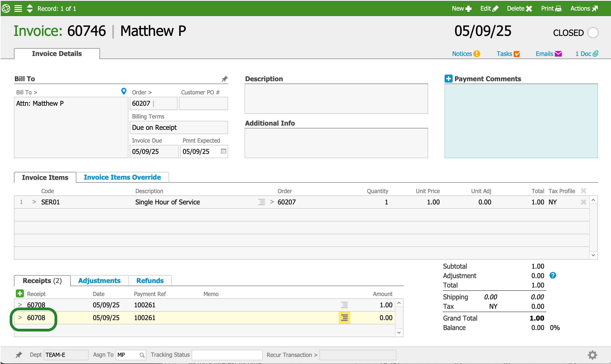Image resolution: width=611 pixels, height=364 pixels.
Task: Click the map pin icon beside Bill To
Action: [x=124, y=91]
